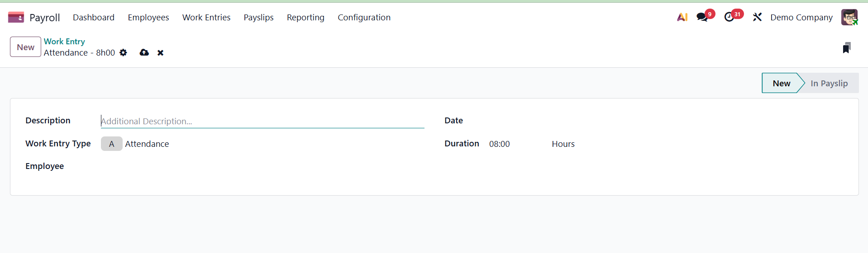Screen dimensions: 868x253
Task: Click the Payroll app logo icon
Action: pos(16,18)
